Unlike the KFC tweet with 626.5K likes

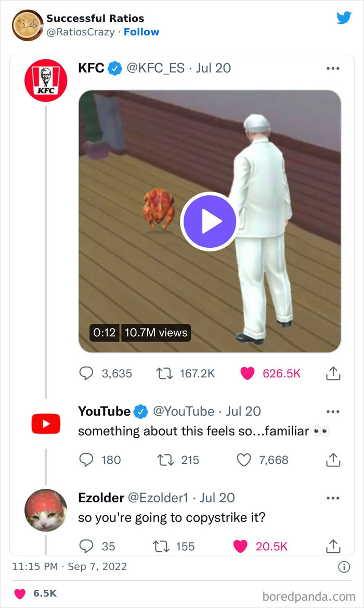pyautogui.click(x=248, y=373)
